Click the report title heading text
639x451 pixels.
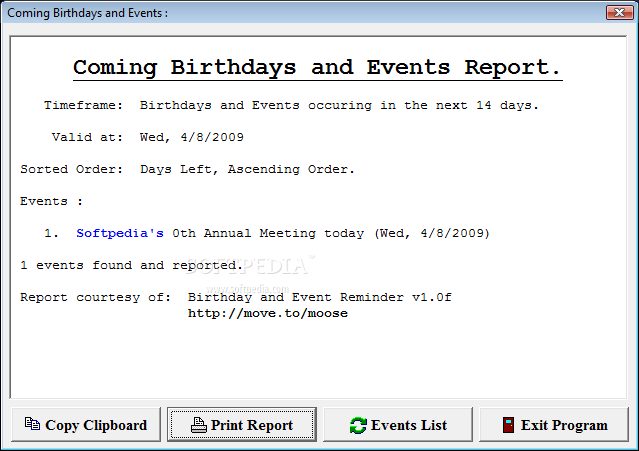click(317, 68)
